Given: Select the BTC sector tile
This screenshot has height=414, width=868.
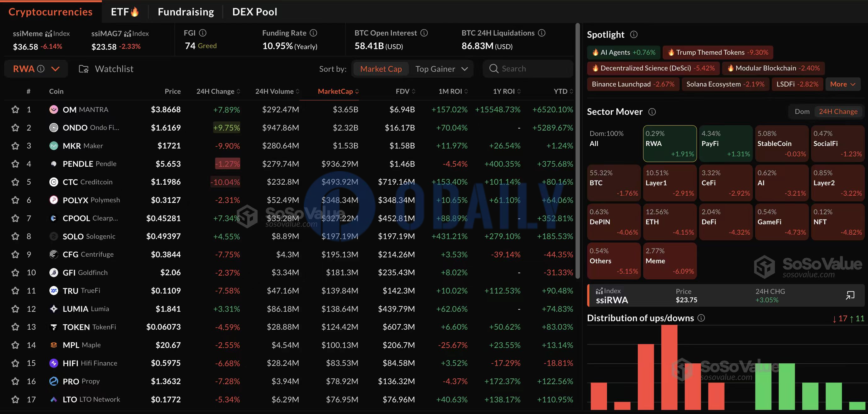Looking at the screenshot, I should click(x=614, y=183).
